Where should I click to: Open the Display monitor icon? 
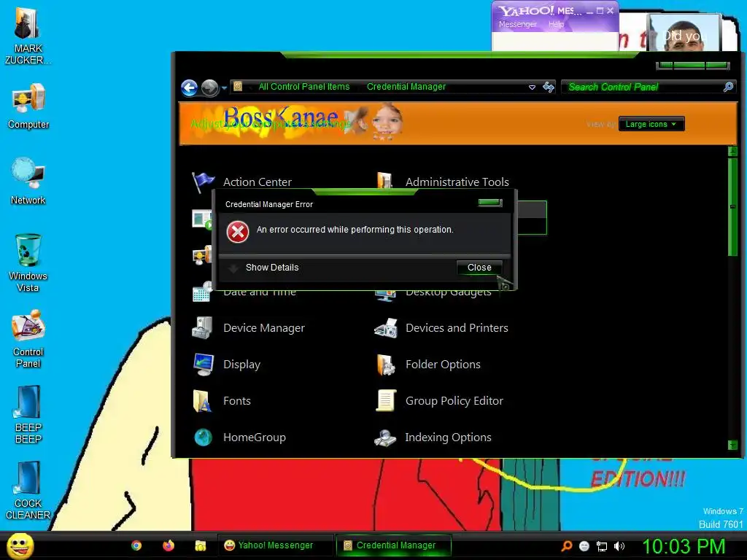(204, 365)
